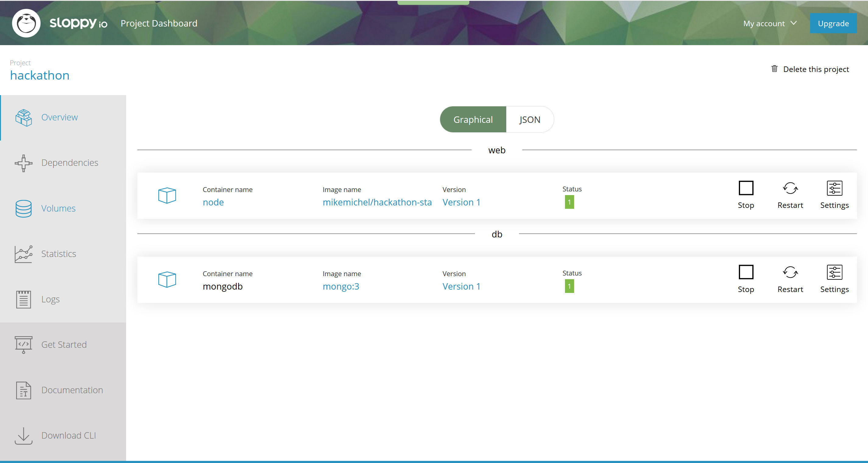
Task: Open the Volumes section
Action: tap(63, 208)
